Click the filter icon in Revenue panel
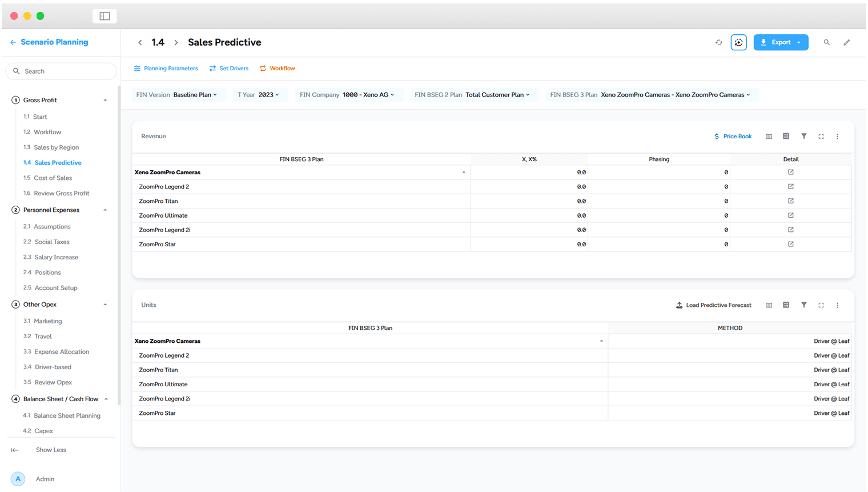The height and width of the screenshot is (492, 868). pyautogui.click(x=804, y=137)
